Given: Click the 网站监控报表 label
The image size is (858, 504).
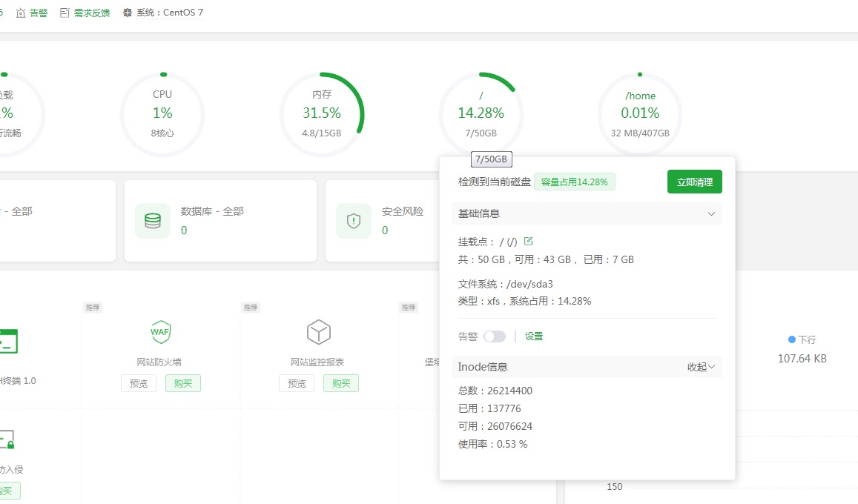Looking at the screenshot, I should coord(317,362).
